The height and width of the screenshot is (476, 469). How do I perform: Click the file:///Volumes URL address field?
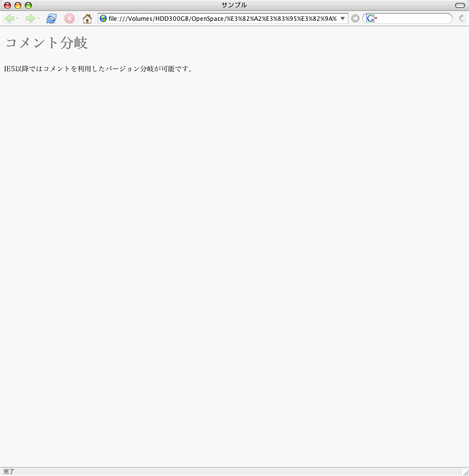pyautogui.click(x=222, y=18)
